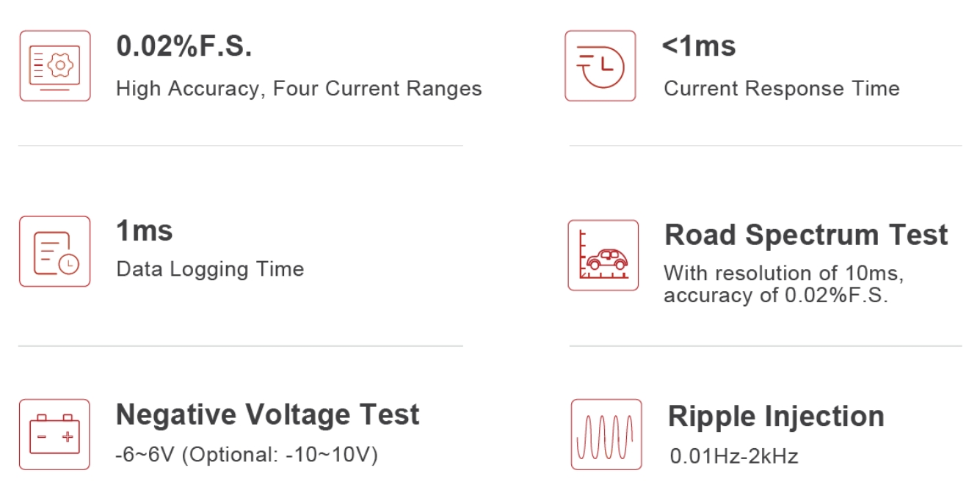Click the resolution of 10ms description text
The height and width of the screenshot is (487, 980).
(784, 274)
